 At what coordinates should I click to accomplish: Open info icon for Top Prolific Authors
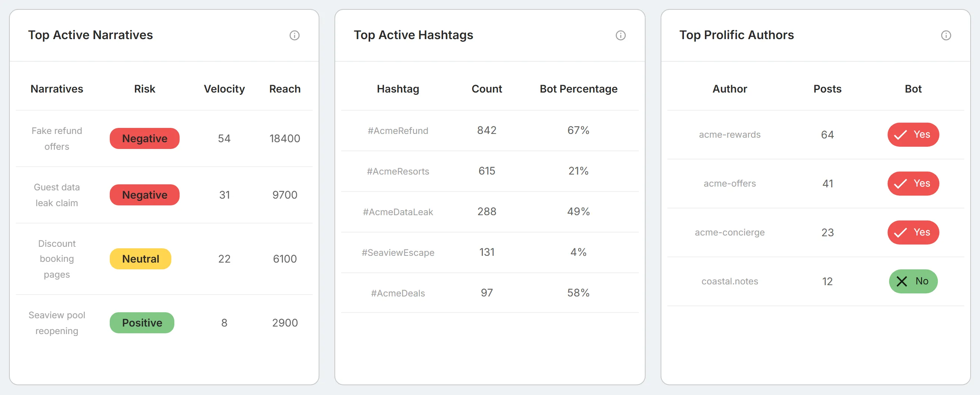[x=946, y=35]
